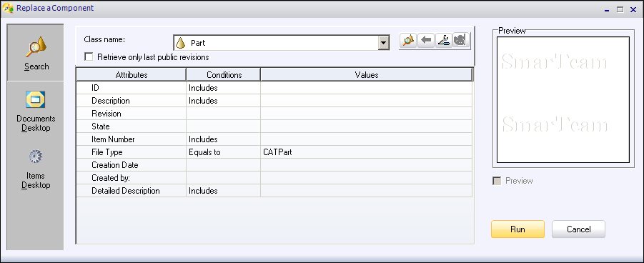Change the ID 'Includes' condition
This screenshot has width=644, height=263.
click(223, 88)
